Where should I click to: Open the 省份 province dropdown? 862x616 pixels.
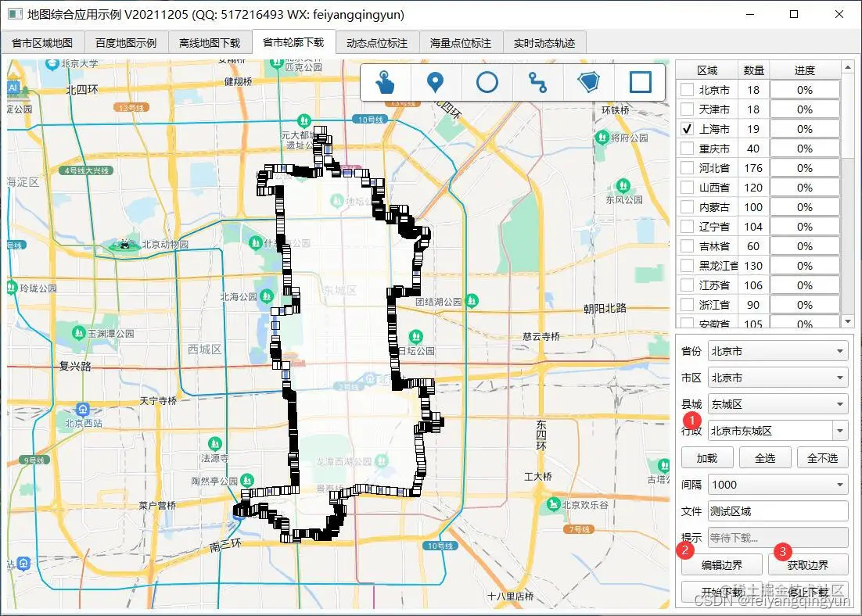tap(778, 351)
